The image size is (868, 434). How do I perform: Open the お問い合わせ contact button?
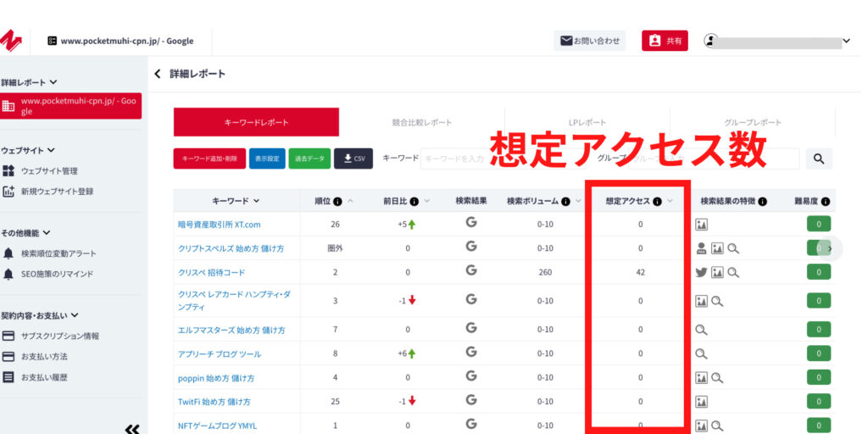coord(590,41)
